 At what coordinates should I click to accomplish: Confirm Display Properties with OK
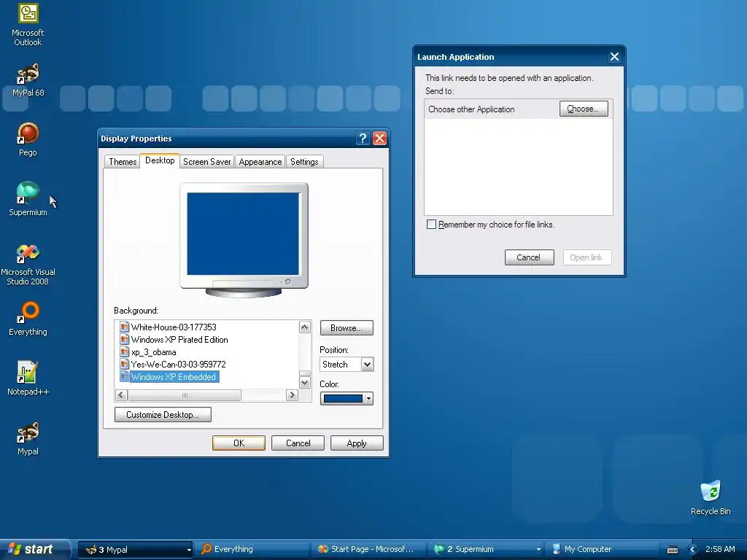pos(239,443)
